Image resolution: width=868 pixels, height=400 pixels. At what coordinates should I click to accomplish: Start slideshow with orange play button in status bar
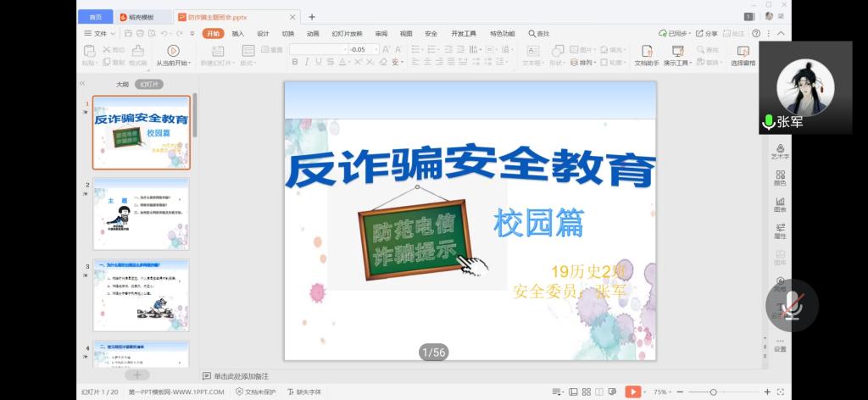632,392
